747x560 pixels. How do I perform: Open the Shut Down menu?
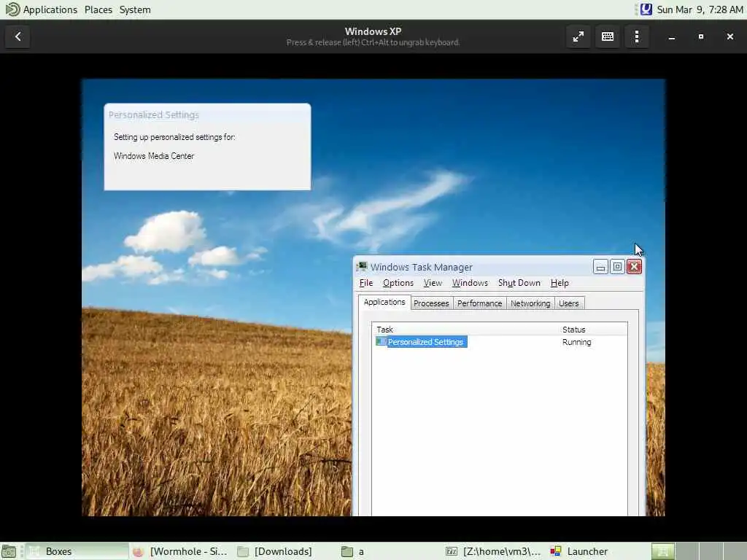click(x=519, y=283)
